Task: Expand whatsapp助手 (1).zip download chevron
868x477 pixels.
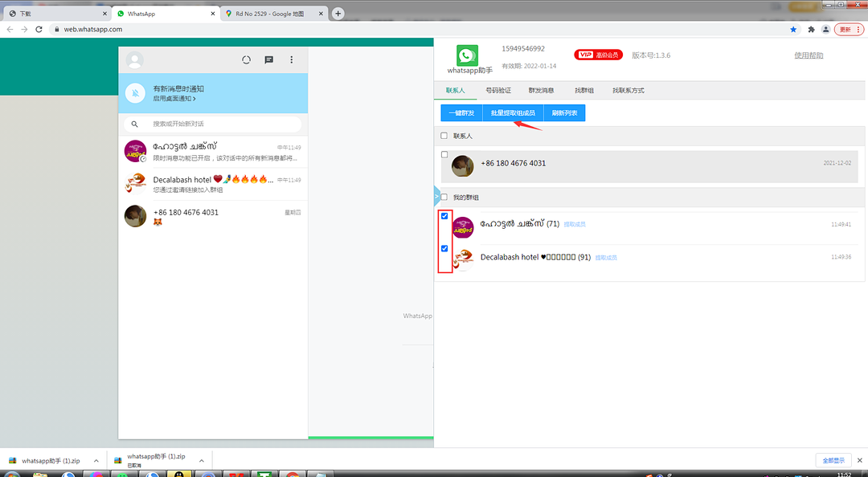Action: click(x=96, y=461)
